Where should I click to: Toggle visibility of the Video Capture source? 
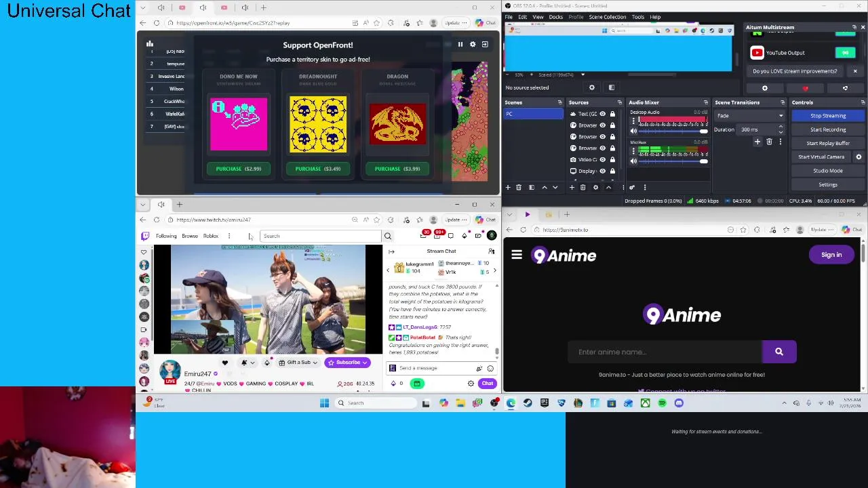(602, 159)
